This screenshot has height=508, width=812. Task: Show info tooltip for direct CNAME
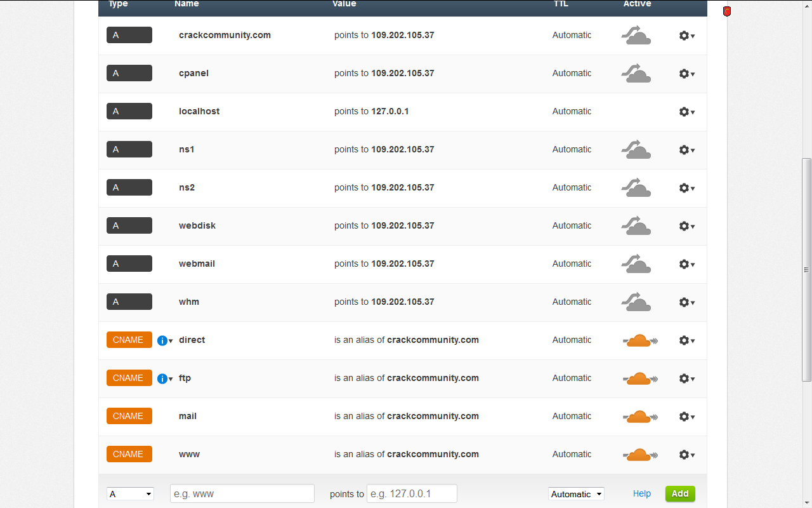(164, 340)
